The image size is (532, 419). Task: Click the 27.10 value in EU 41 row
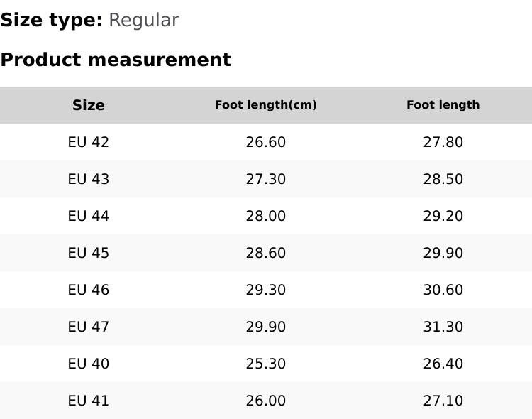[443, 401]
